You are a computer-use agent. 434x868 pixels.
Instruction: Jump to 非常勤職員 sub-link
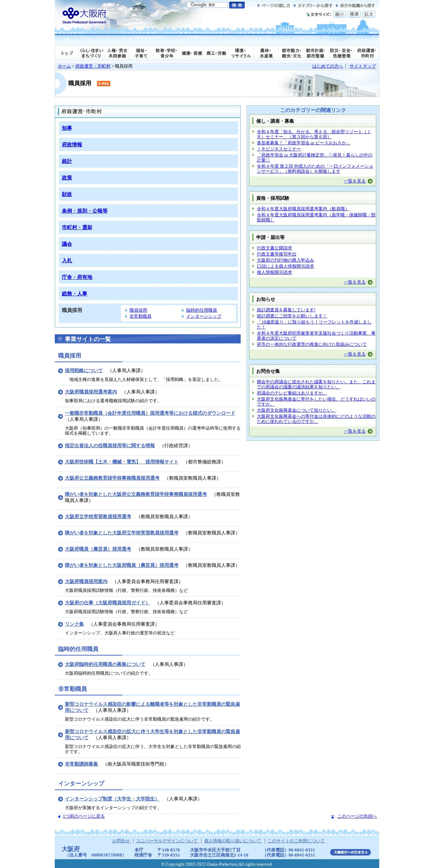pos(140,316)
